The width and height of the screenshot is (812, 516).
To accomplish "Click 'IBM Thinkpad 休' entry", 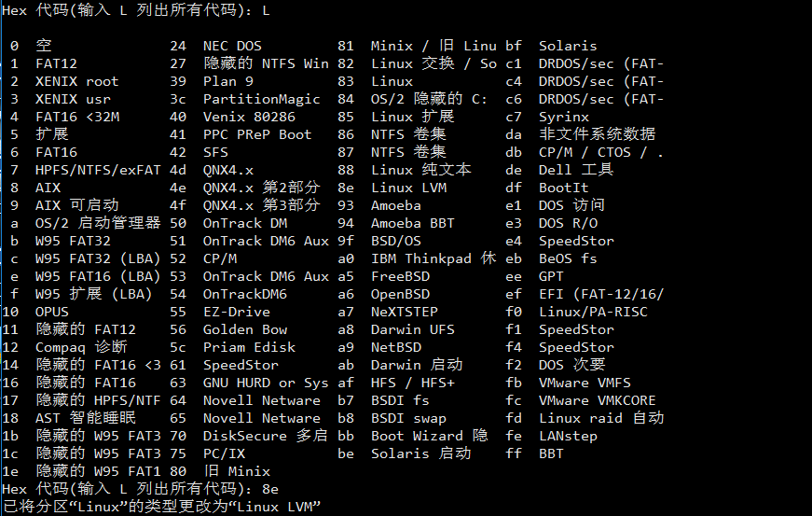I will point(434,258).
